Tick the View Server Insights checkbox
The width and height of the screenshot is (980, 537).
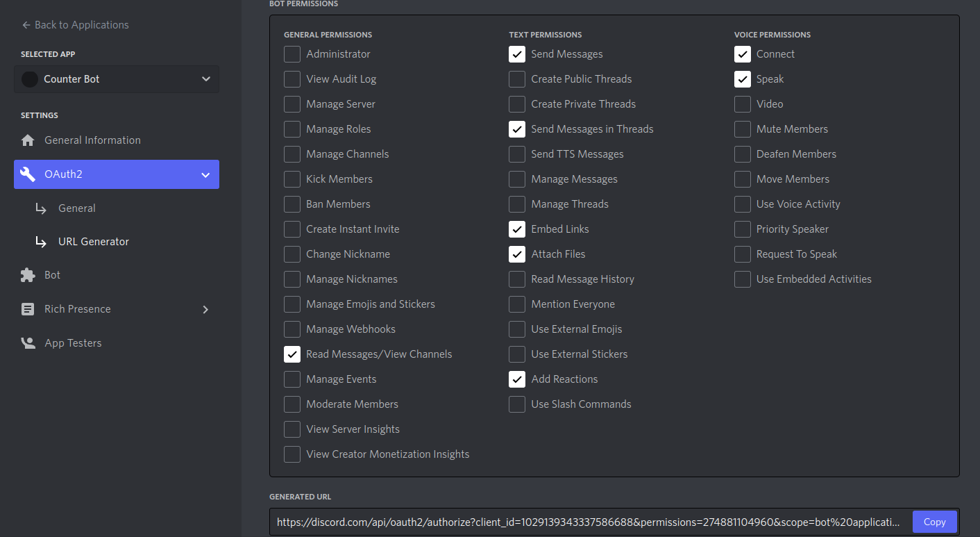292,429
